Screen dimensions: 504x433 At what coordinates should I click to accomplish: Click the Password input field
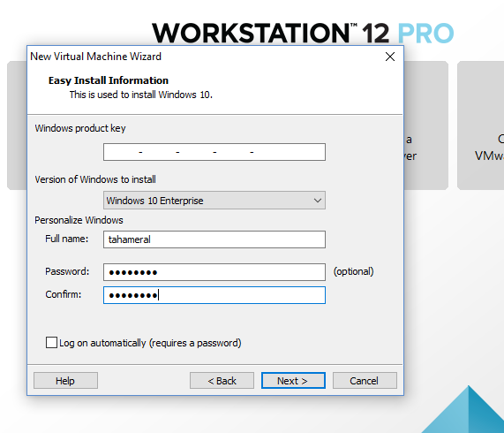[214, 272]
